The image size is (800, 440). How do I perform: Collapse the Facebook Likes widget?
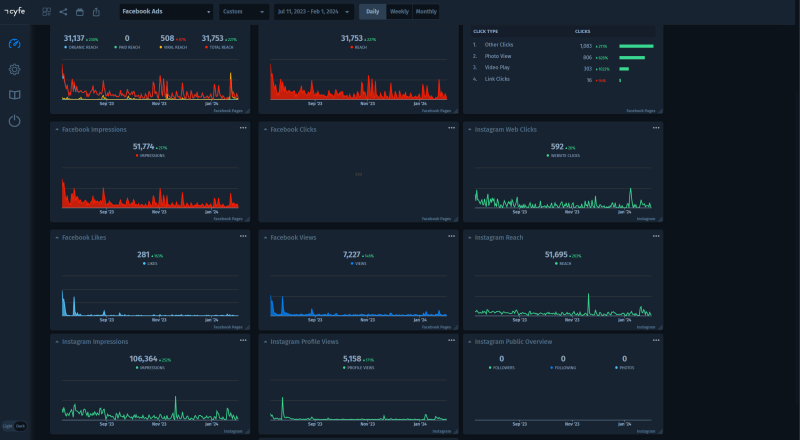57,238
